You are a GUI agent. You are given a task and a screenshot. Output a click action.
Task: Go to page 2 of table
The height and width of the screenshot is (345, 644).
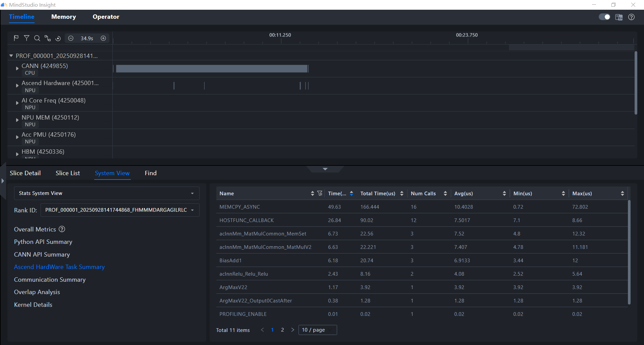(x=282, y=330)
